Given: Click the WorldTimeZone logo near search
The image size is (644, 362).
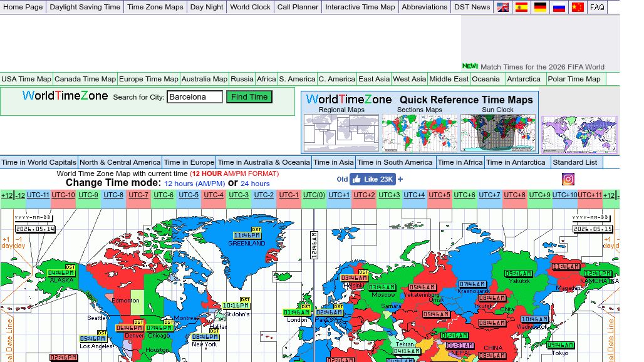Looking at the screenshot, I should point(65,96).
